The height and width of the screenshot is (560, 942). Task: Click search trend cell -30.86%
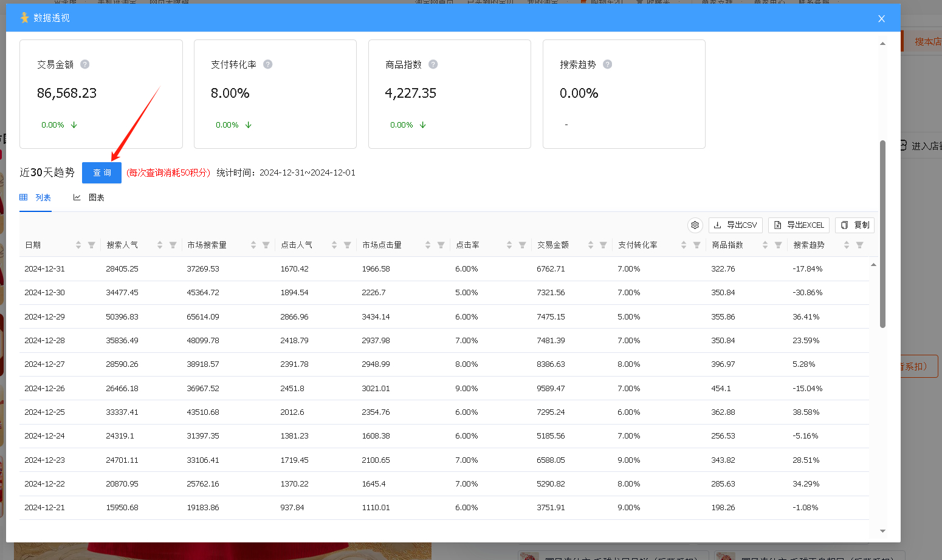[x=808, y=293]
